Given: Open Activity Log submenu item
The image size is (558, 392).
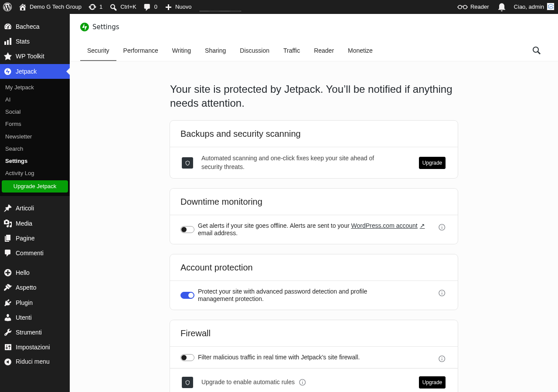Looking at the screenshot, I should (35, 173).
